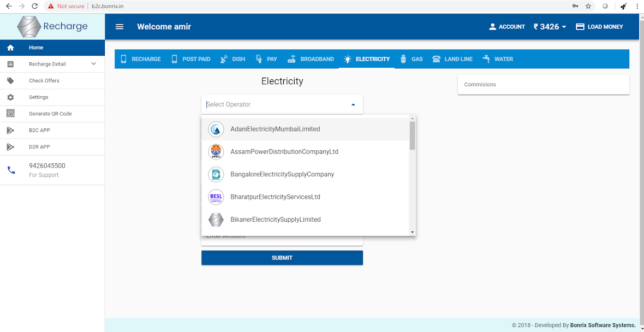Click the Bonrix Software Systems footer link
The image size is (644, 332).
pos(603,325)
